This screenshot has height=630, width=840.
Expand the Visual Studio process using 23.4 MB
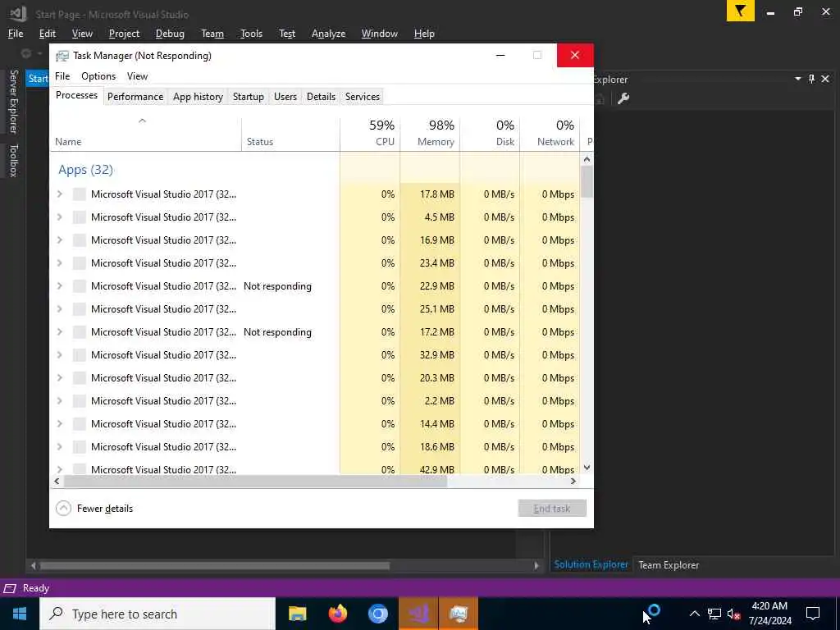60,263
